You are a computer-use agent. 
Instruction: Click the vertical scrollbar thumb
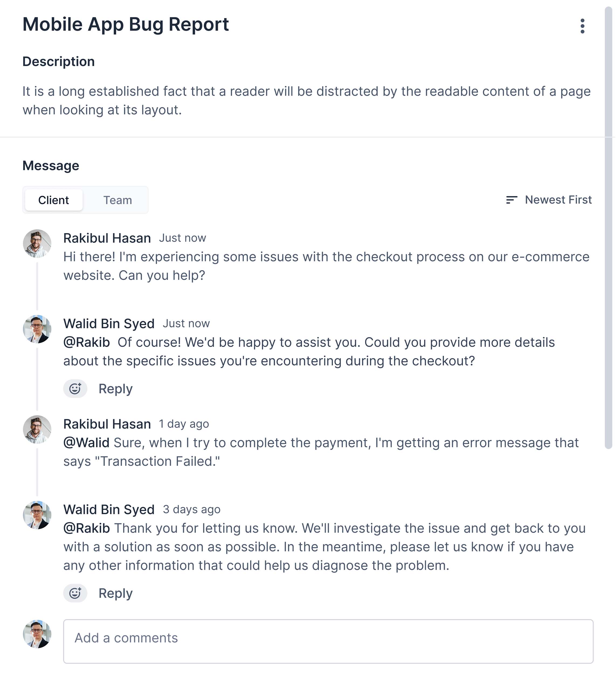[x=608, y=227]
